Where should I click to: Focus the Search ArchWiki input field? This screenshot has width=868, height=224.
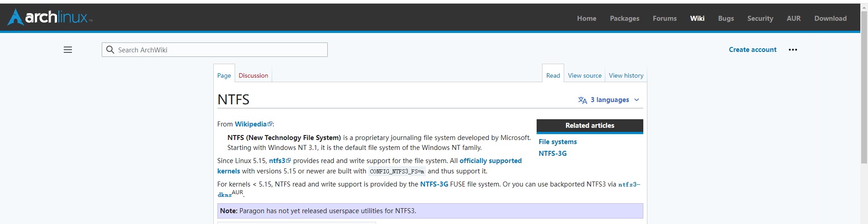point(215,50)
